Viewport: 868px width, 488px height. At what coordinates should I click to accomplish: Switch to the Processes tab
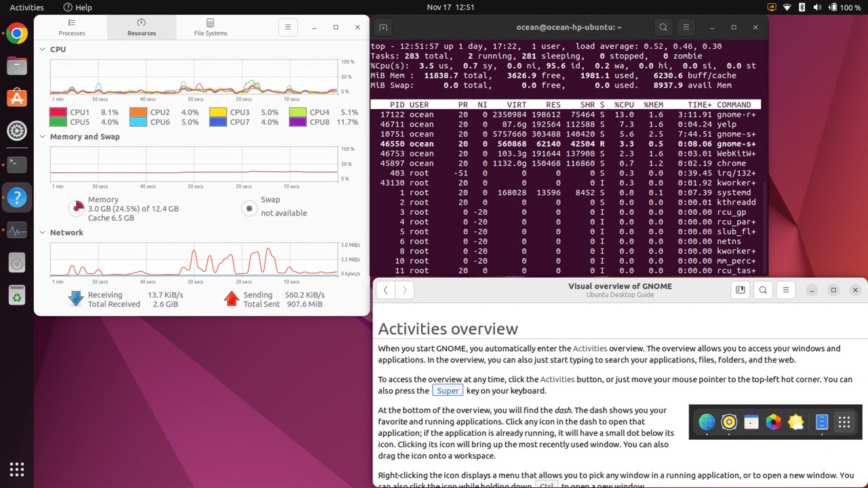(x=72, y=27)
